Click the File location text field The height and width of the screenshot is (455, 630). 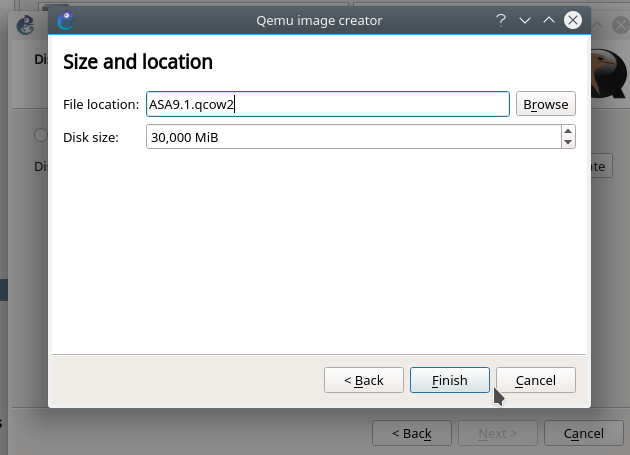click(x=327, y=104)
